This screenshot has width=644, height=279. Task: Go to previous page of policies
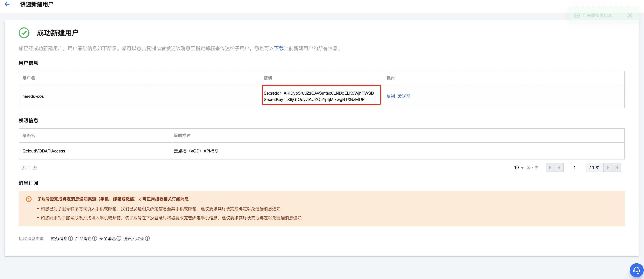559,168
